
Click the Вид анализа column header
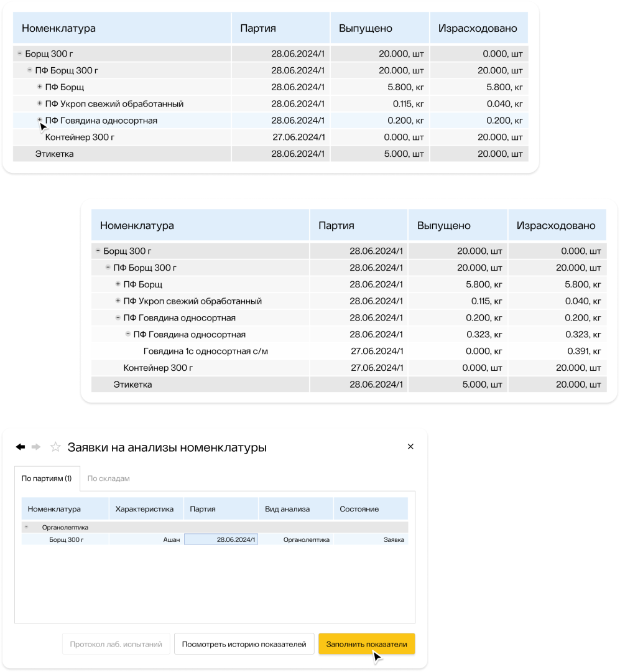click(x=296, y=509)
